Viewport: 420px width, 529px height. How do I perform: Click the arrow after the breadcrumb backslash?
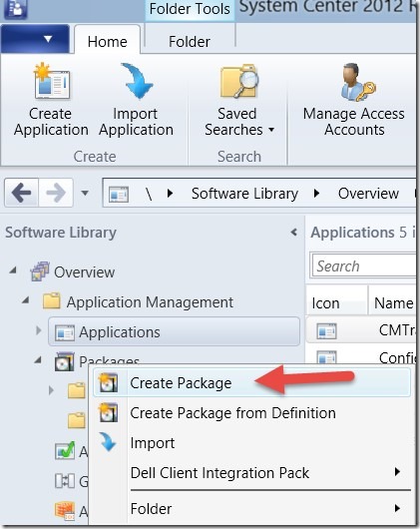pos(171,194)
